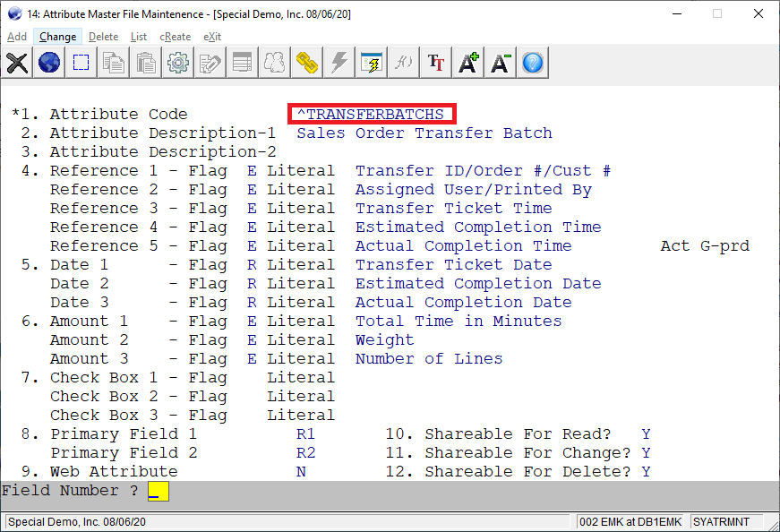
Task: Click Y value for Shareable For Change
Action: pos(646,453)
